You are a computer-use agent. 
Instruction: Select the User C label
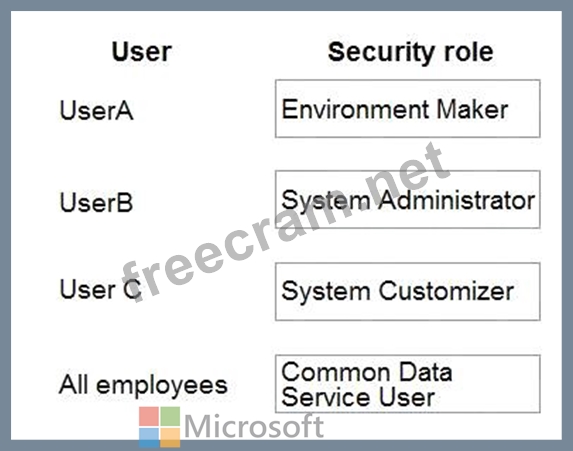coord(100,289)
